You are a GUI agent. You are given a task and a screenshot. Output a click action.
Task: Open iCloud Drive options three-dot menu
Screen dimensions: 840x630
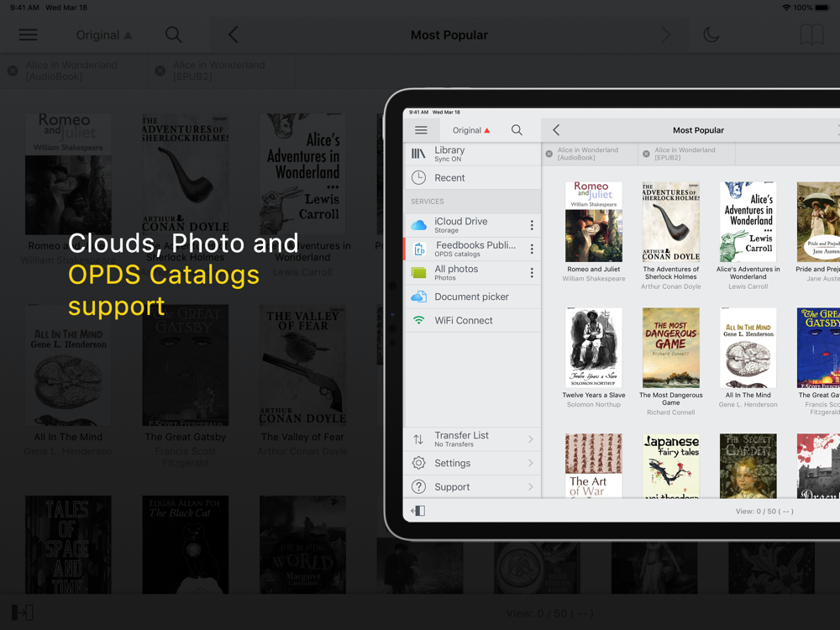point(532,225)
